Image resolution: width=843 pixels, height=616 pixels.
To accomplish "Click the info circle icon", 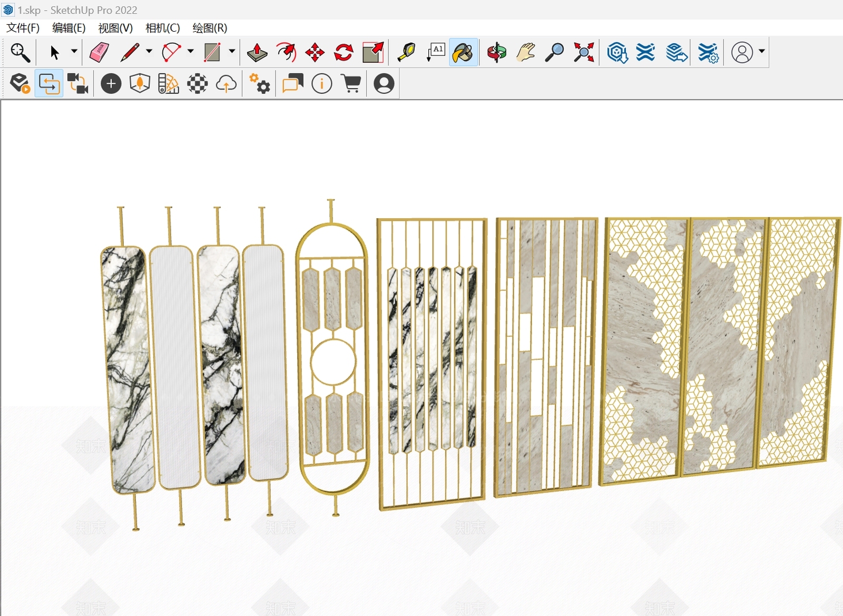I will [x=321, y=83].
